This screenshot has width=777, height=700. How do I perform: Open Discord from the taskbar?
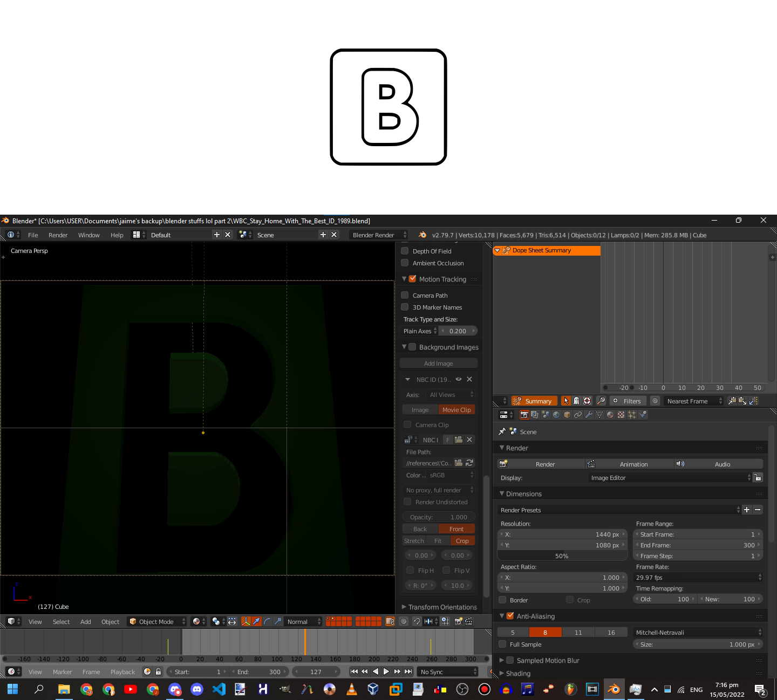(196, 689)
